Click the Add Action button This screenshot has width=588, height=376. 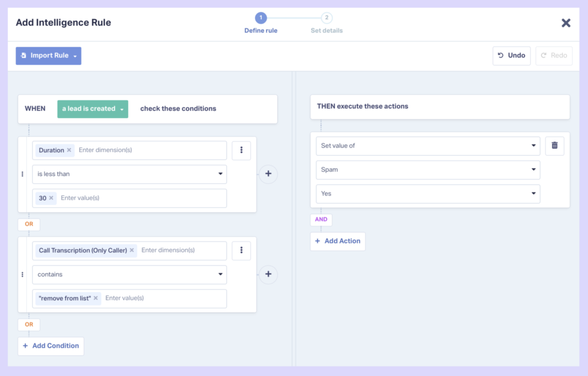tap(338, 241)
